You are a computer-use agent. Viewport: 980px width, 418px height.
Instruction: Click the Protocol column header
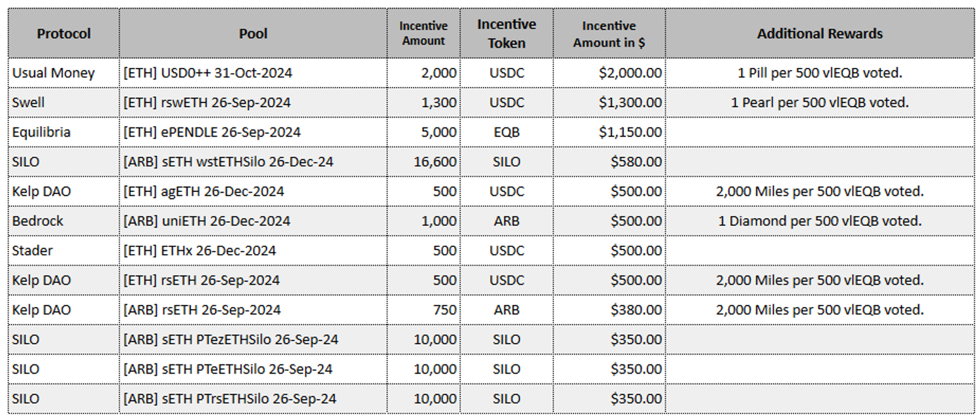pyautogui.click(x=63, y=33)
